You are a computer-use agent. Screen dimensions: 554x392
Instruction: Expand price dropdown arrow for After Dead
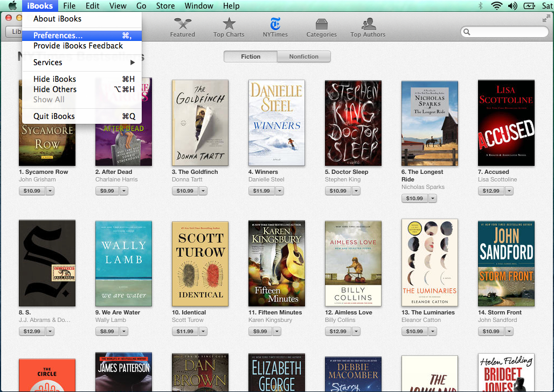(123, 191)
